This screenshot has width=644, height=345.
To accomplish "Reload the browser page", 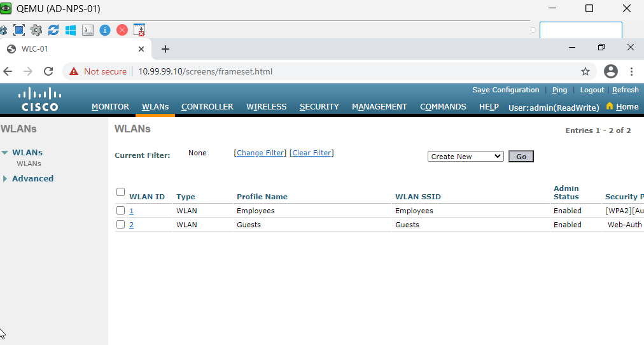I will (x=48, y=71).
